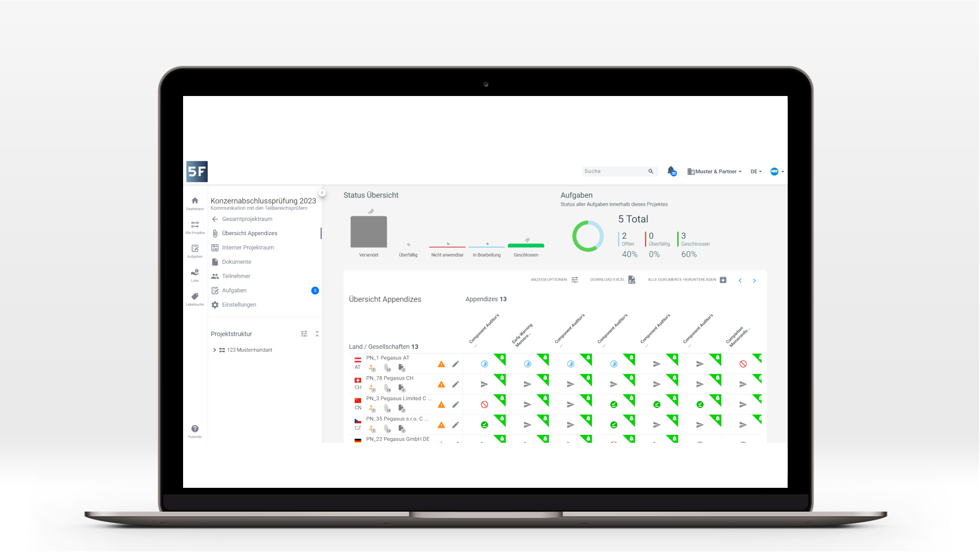
Task: Open the Muster & Partner dropdown
Action: tap(715, 171)
